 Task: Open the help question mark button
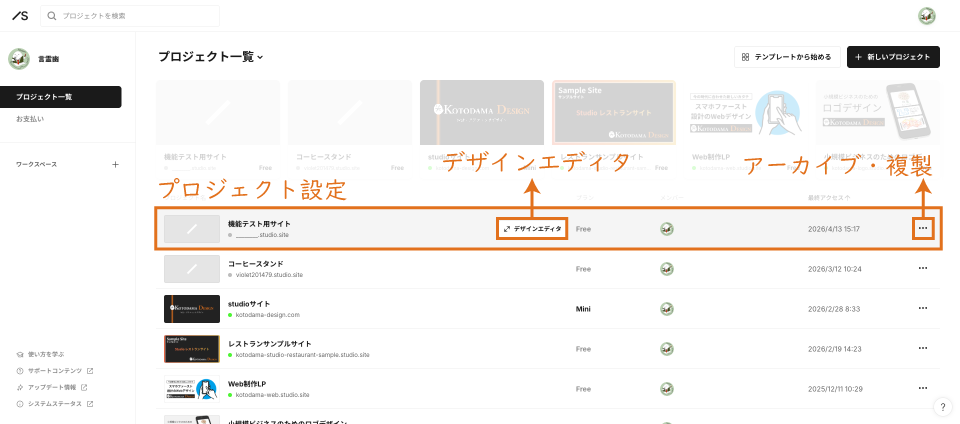[x=942, y=407]
